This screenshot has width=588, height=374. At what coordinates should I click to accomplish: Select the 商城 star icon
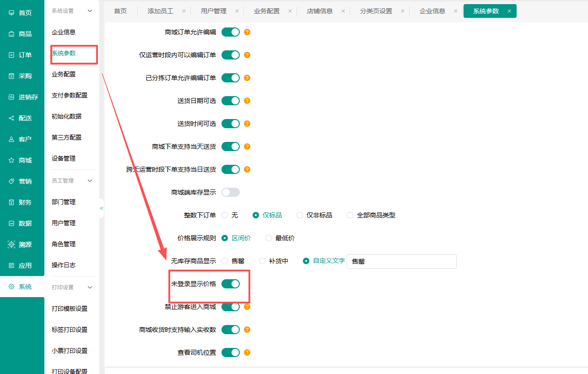click(11, 160)
